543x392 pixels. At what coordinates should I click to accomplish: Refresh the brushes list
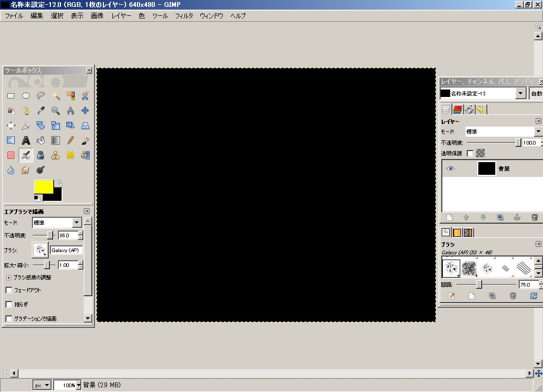coord(533,296)
